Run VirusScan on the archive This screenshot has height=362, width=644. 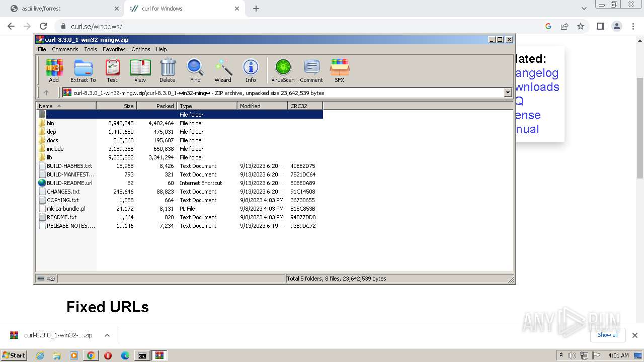click(x=283, y=70)
